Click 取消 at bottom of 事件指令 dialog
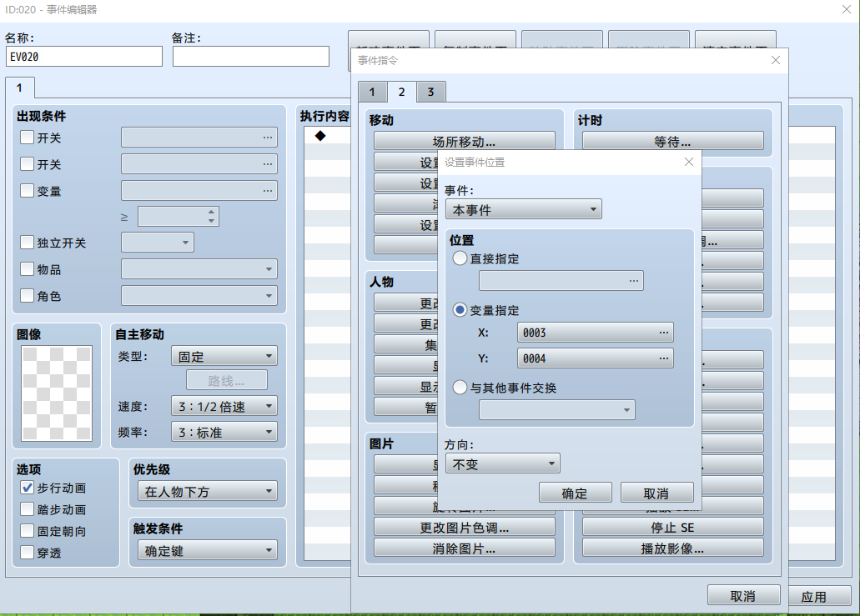860x616 pixels. click(x=744, y=595)
